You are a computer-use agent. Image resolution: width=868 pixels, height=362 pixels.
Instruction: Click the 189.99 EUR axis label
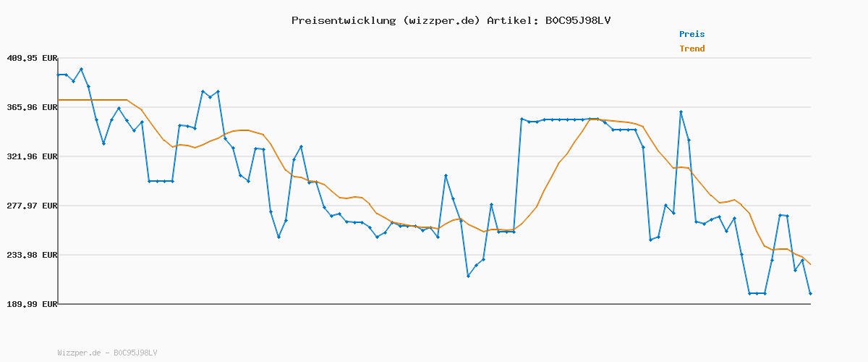tap(32, 304)
